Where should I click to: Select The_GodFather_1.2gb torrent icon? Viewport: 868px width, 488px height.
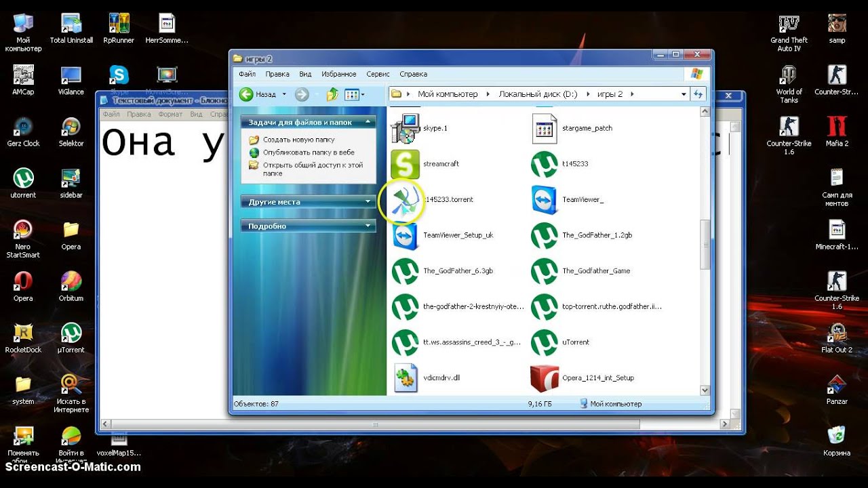[x=545, y=235]
